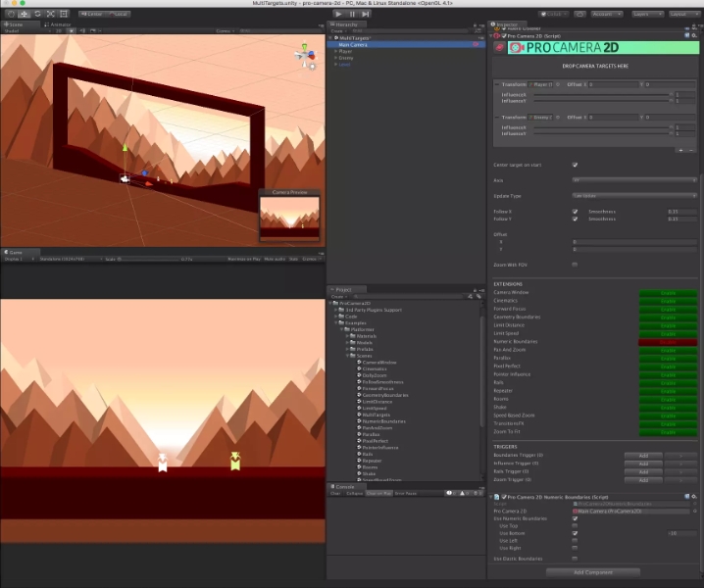Click the ProCamera2D camera icon on the Main Camera row

click(476, 44)
